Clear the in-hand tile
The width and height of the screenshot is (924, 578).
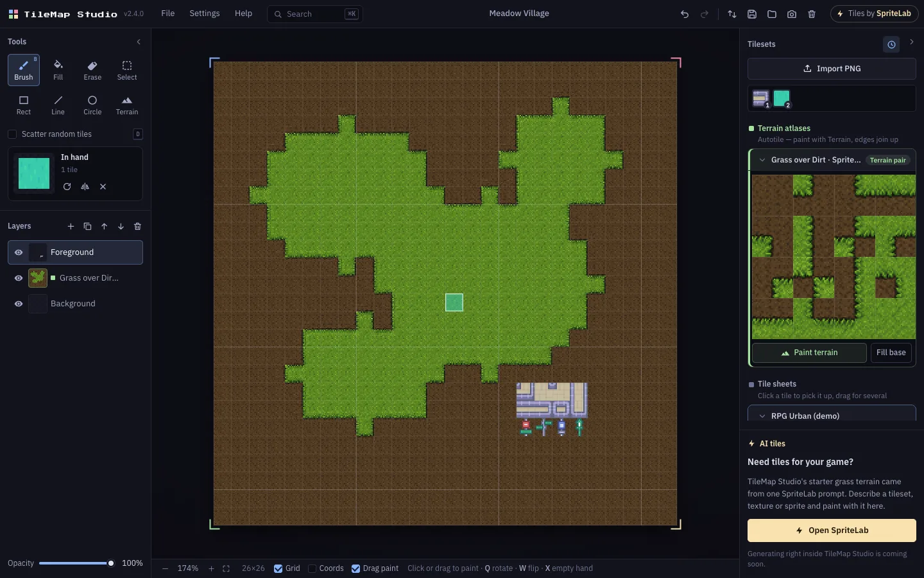tap(103, 186)
